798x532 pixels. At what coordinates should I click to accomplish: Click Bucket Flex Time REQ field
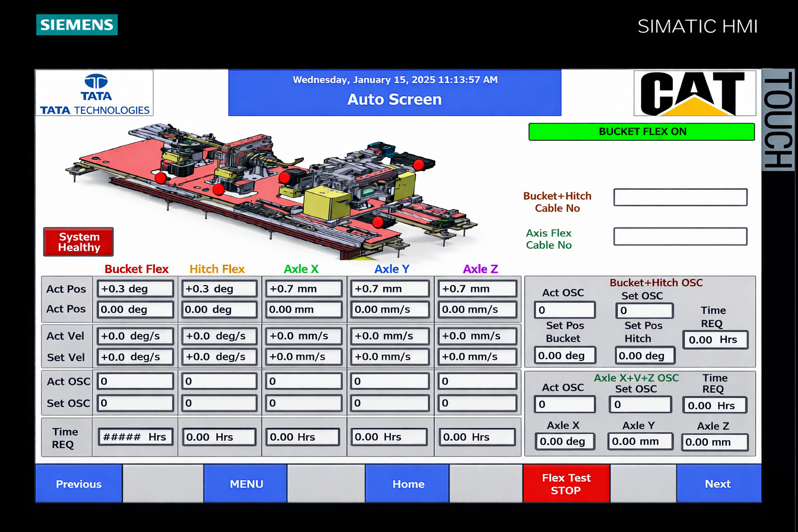pyautogui.click(x=135, y=437)
